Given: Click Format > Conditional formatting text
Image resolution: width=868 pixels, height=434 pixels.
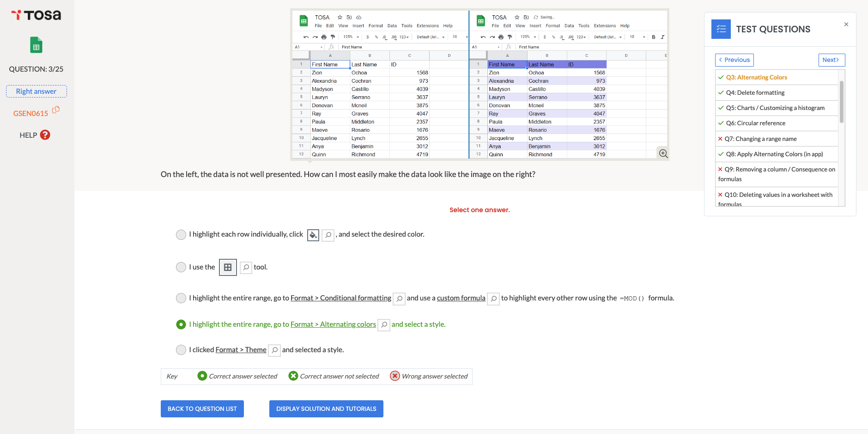Looking at the screenshot, I should point(341,298).
